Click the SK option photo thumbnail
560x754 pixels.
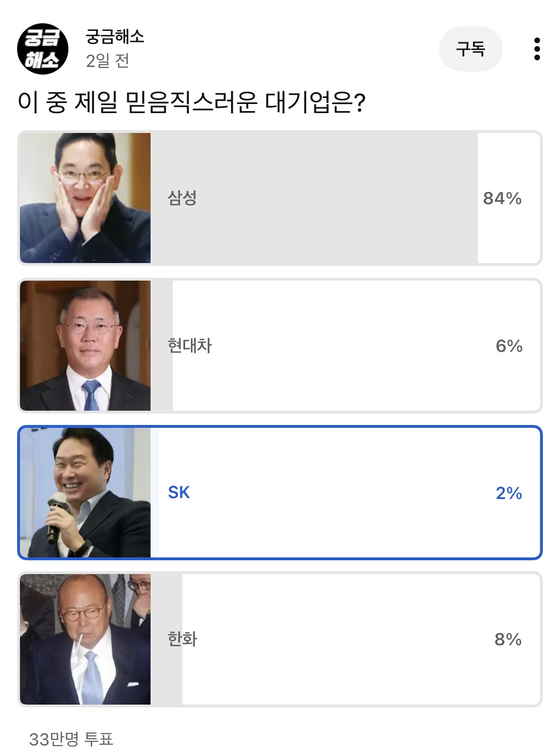[85, 493]
